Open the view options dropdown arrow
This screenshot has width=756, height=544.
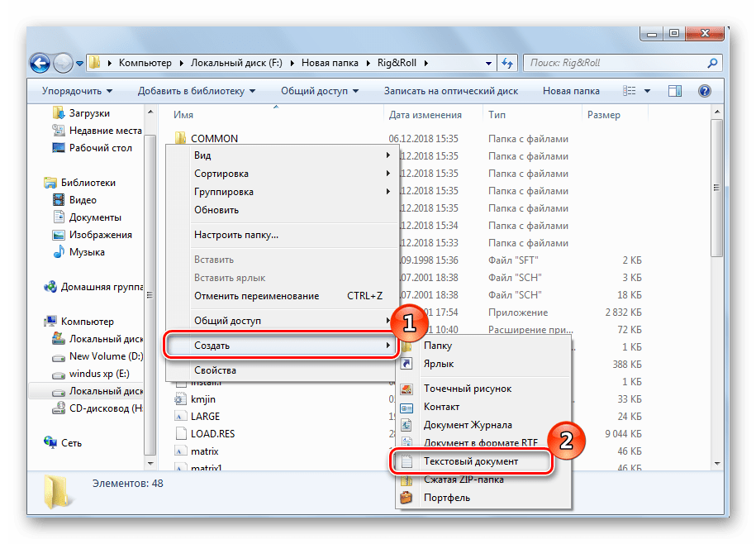647,91
